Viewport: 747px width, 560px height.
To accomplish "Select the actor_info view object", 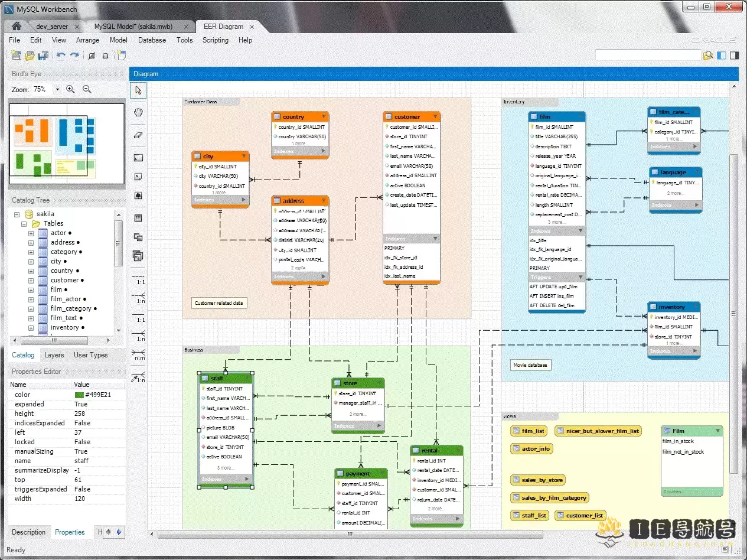I will [531, 449].
